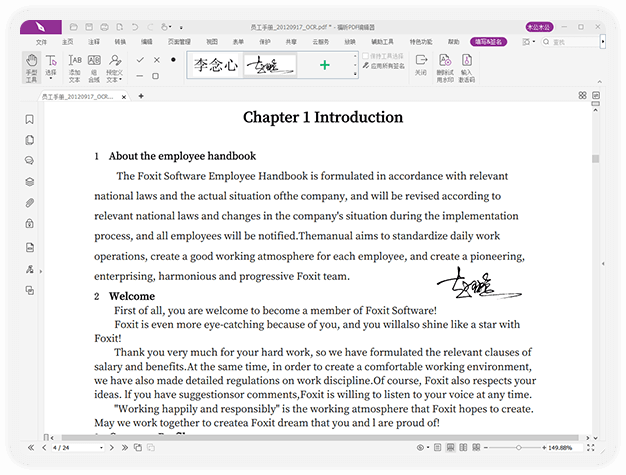Open the Attachments panel in sidebar
The width and height of the screenshot is (626, 475).
(30, 203)
